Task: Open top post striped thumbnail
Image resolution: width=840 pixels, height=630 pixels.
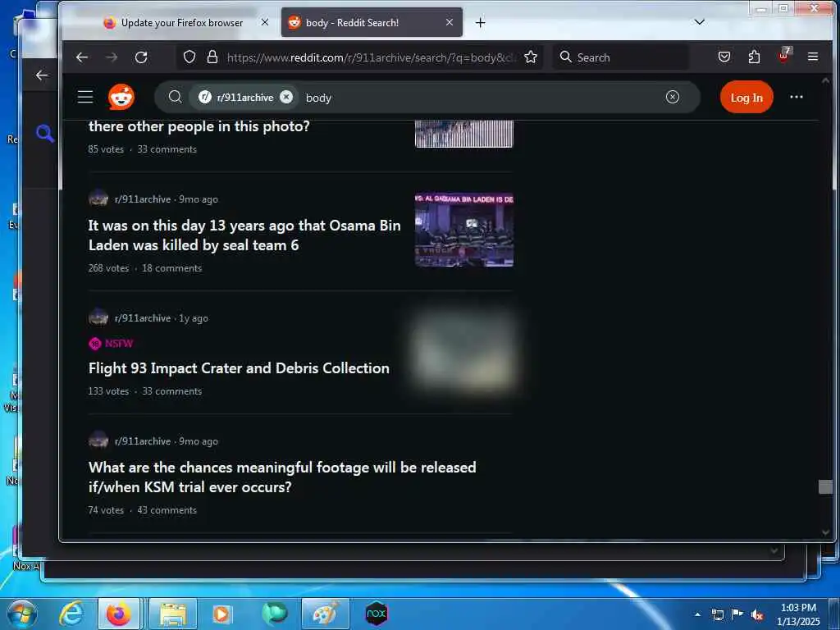Action: click(464, 134)
